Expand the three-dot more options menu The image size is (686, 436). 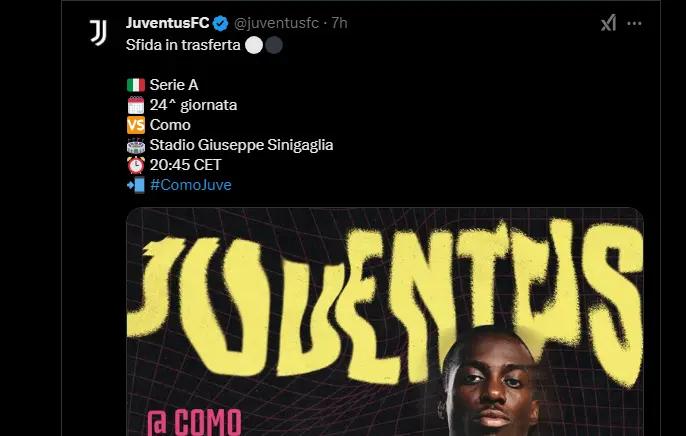[x=634, y=23]
